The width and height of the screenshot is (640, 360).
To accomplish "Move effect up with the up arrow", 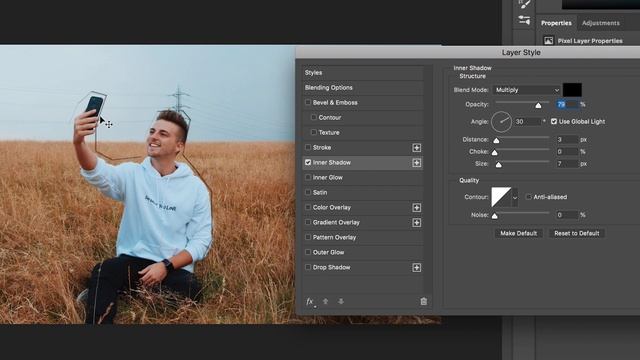I will pyautogui.click(x=325, y=302).
